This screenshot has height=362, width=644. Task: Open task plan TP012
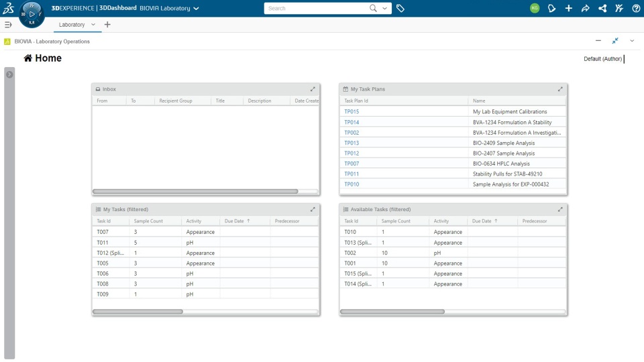pos(352,153)
